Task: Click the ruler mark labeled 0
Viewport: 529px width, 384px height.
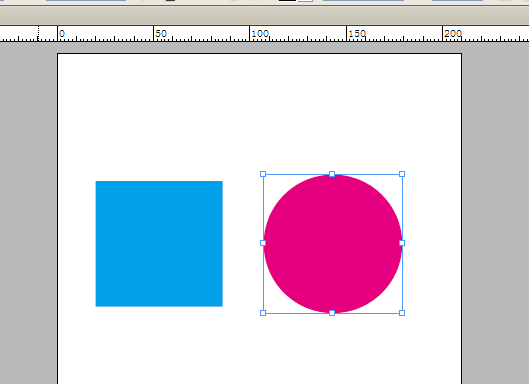Action: click(x=62, y=34)
